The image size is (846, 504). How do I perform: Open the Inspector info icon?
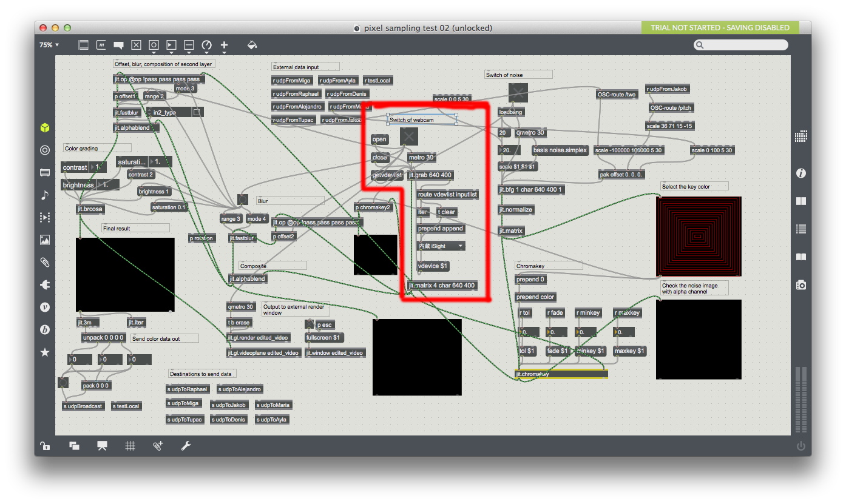[801, 173]
